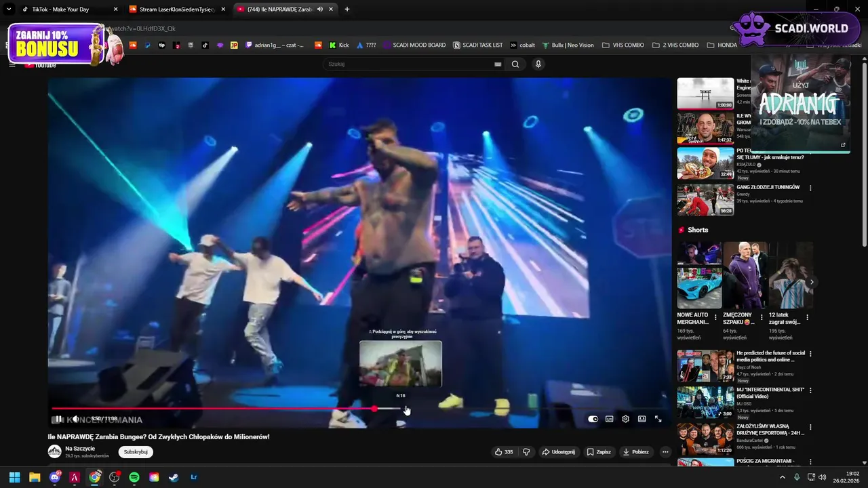The width and height of the screenshot is (868, 488).
Task: Open the SCADI MOOD BOARD bookmark
Action: (x=414, y=45)
